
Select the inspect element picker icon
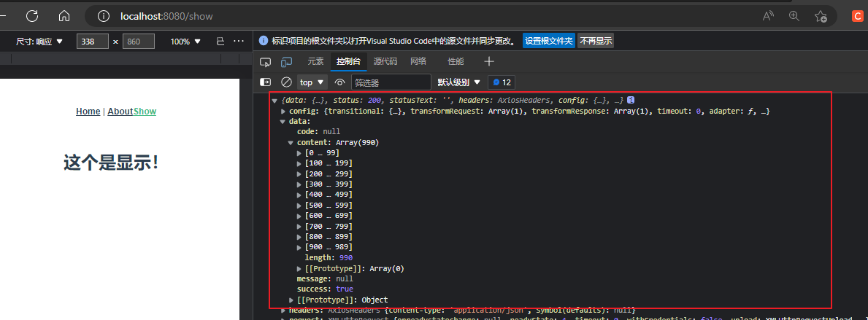(x=266, y=61)
